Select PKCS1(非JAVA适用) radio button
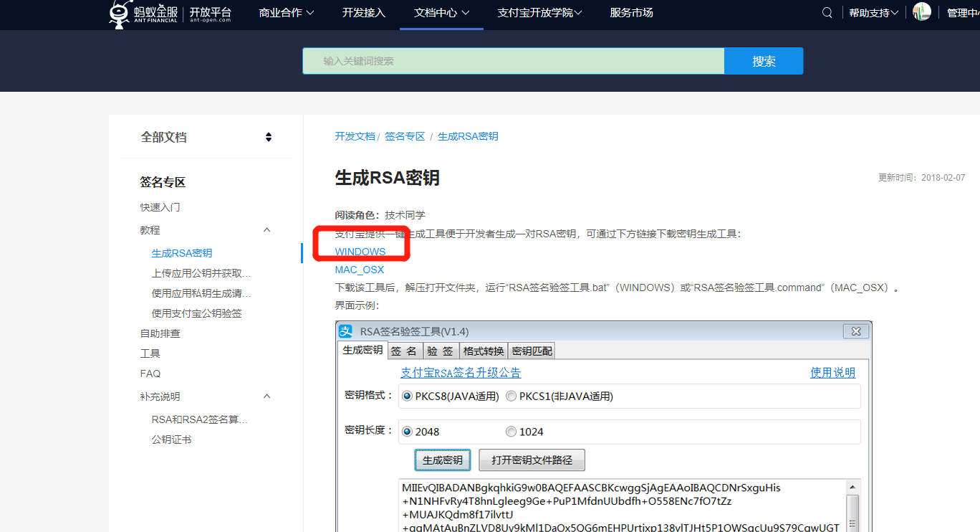 [511, 396]
